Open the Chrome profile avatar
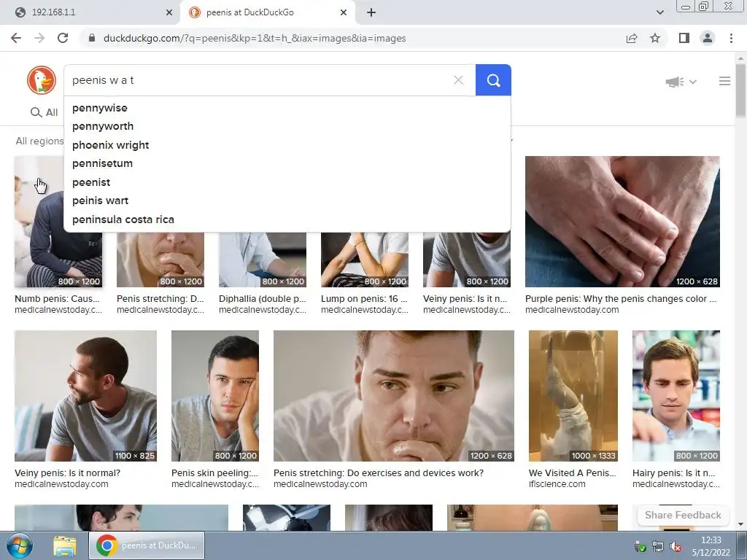Screen dimensions: 747x560 click(708, 38)
